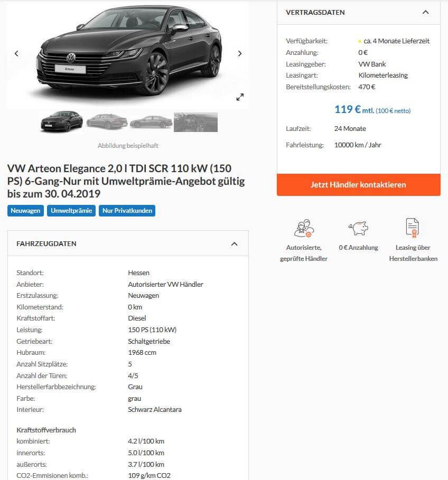Click the Umweltprämie tag
The height and width of the screenshot is (480, 448).
click(x=71, y=211)
